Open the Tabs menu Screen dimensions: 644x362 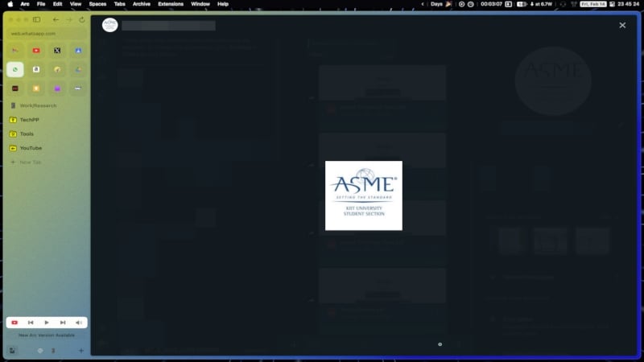pyautogui.click(x=119, y=4)
